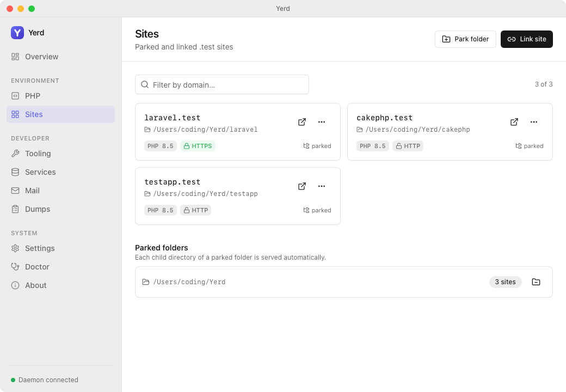Click the Mail envelope icon
Screen dimensions: 566x392
pos(15,191)
